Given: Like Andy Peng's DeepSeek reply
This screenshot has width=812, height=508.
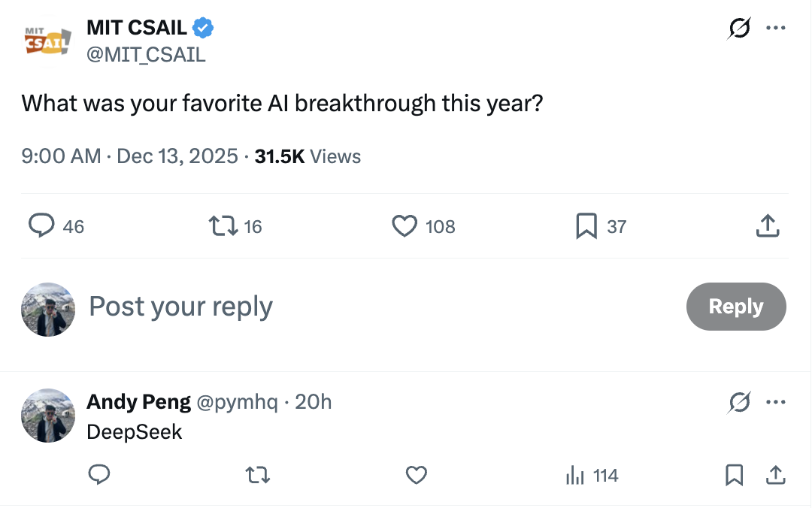Looking at the screenshot, I should 417,475.
